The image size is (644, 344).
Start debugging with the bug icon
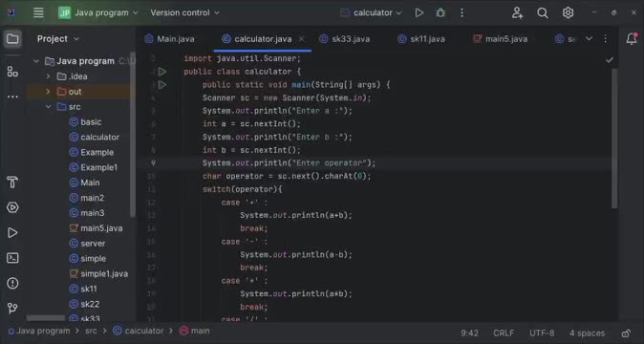point(440,12)
